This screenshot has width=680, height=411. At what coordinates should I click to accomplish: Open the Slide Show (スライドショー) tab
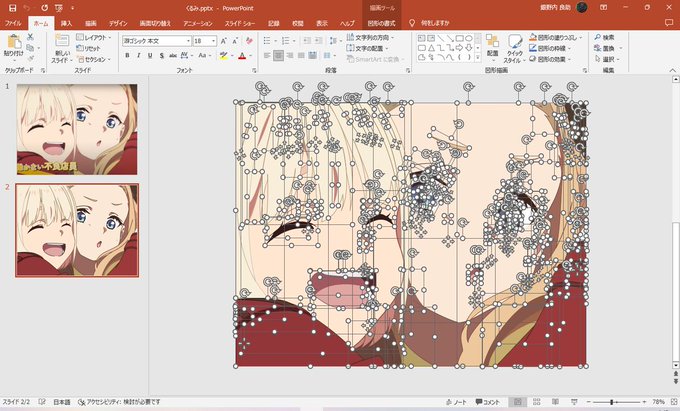click(240, 23)
